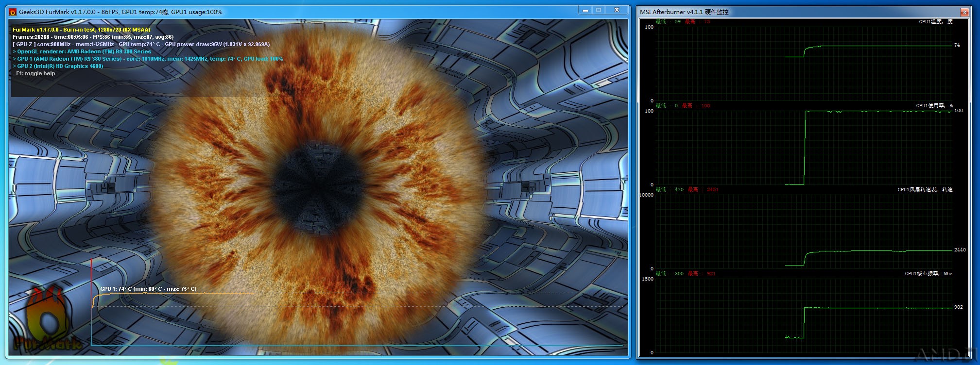Minimize the Geeks3D FurMark window

coord(585,10)
